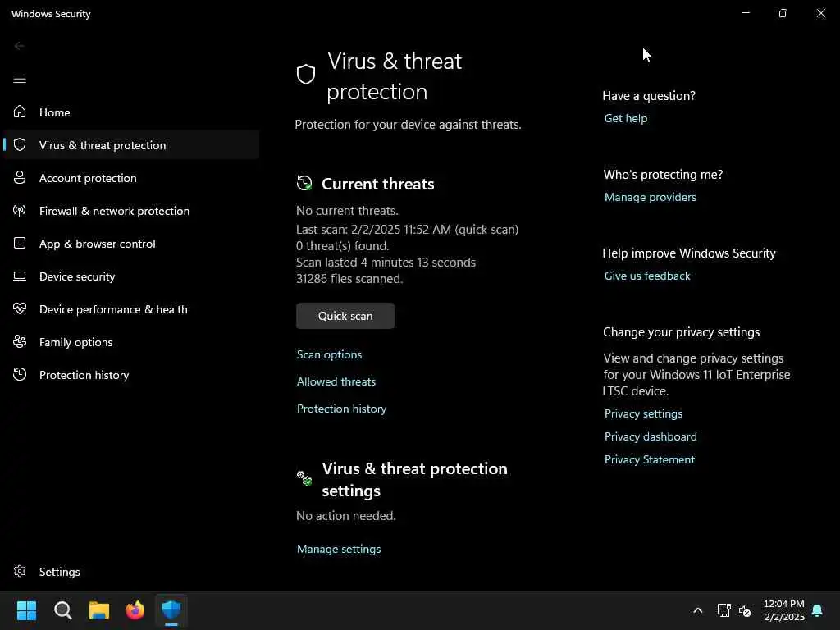Read the Privacy Statement link
840x630 pixels.
click(x=650, y=459)
